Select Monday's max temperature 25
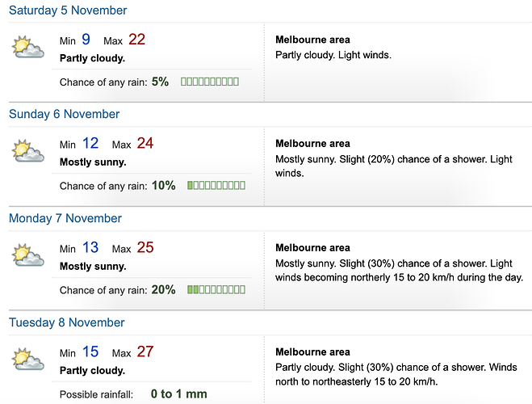 (x=145, y=247)
